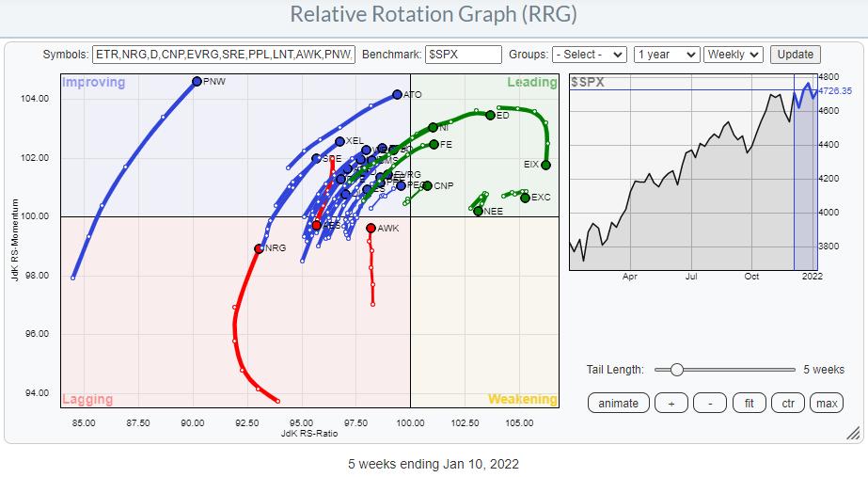Zoom in with the plus button
868x477 pixels.
[671, 403]
